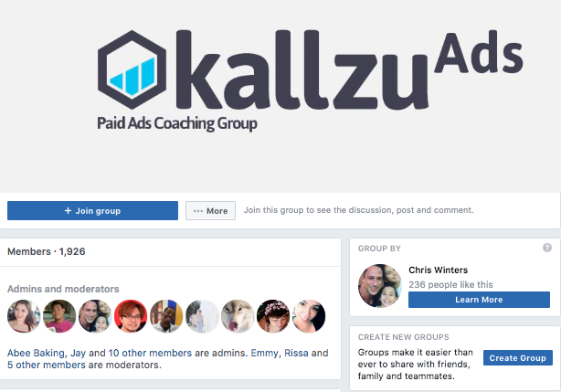Viewport: 561px width, 392px height.
Task: Open Chris Winters page profile picture
Action: 380,285
